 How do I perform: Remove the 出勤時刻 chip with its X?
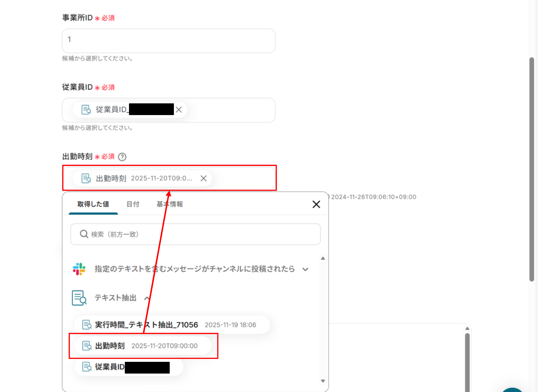[203, 178]
